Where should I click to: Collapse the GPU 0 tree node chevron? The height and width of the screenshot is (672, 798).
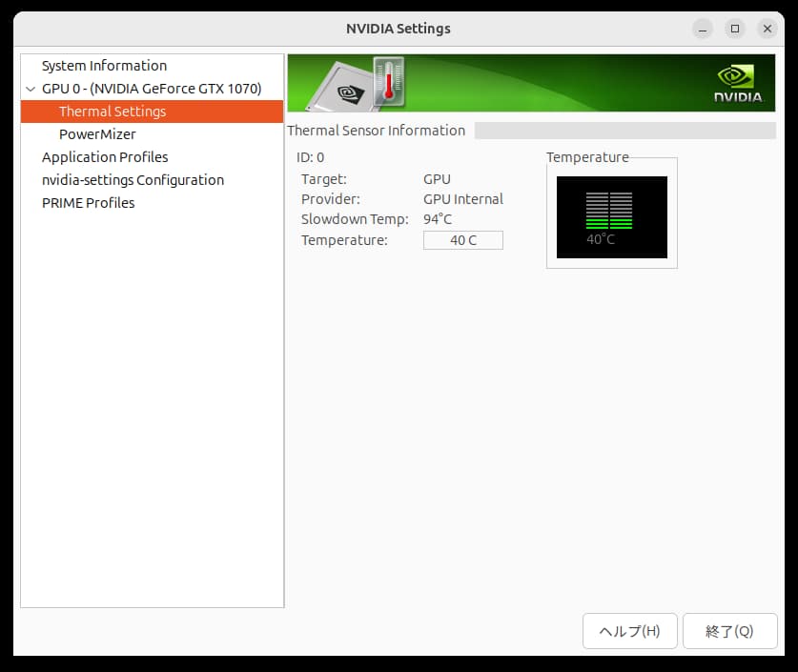pos(31,89)
